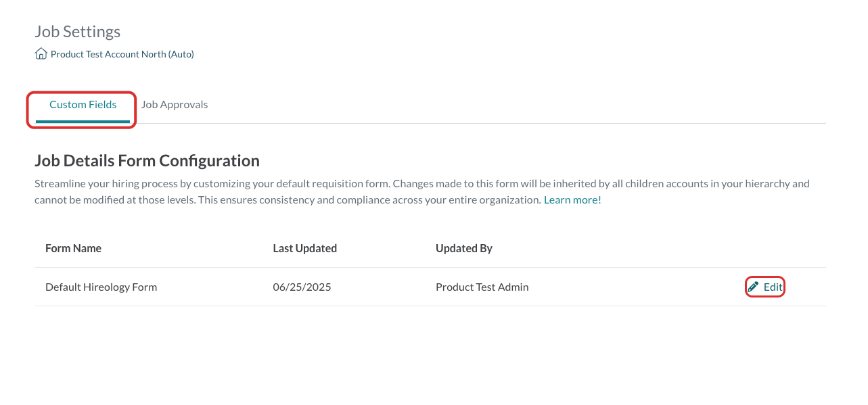Open Product Test Account North (Auto) breadcrumb
This screenshot has height=405, width=868.
(x=122, y=54)
